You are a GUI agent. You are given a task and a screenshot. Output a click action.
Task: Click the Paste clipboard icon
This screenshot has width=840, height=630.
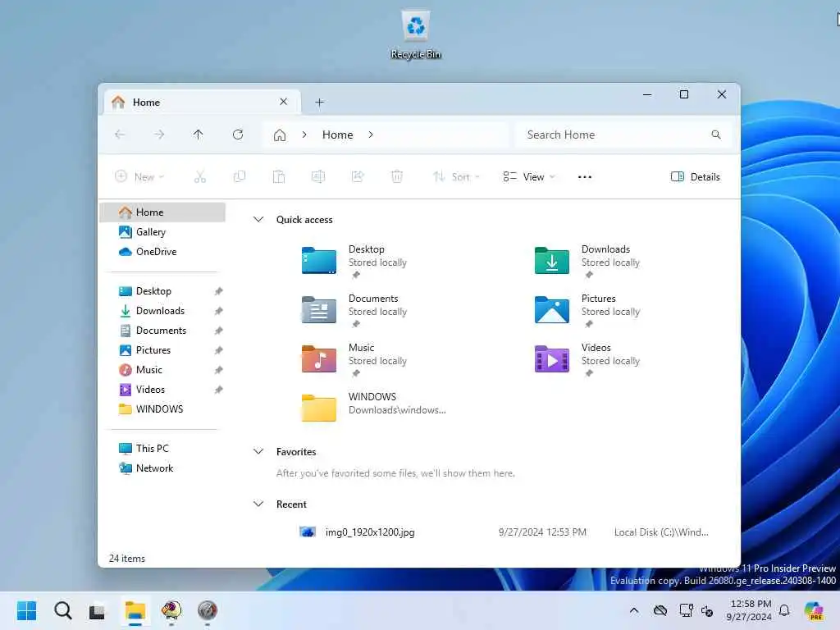click(x=279, y=177)
